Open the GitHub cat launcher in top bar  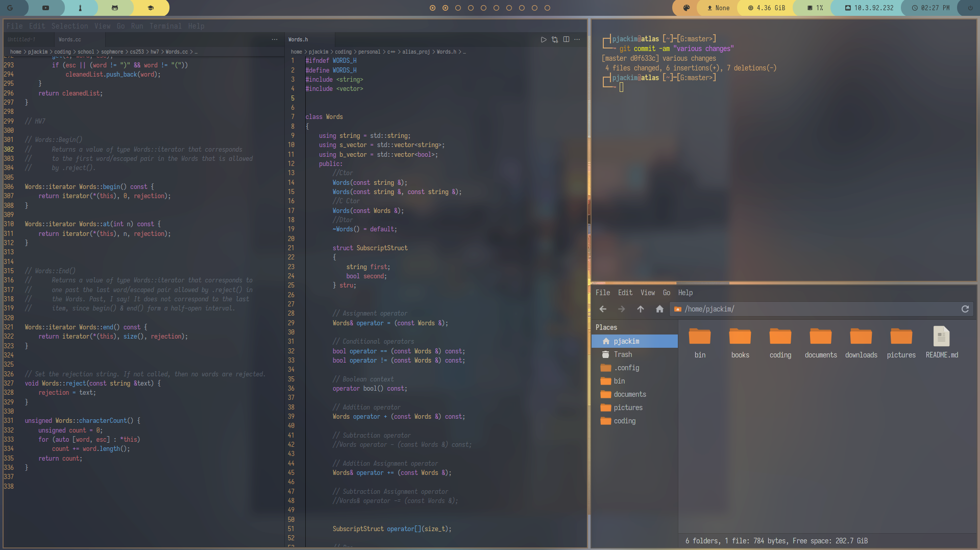pos(115,8)
